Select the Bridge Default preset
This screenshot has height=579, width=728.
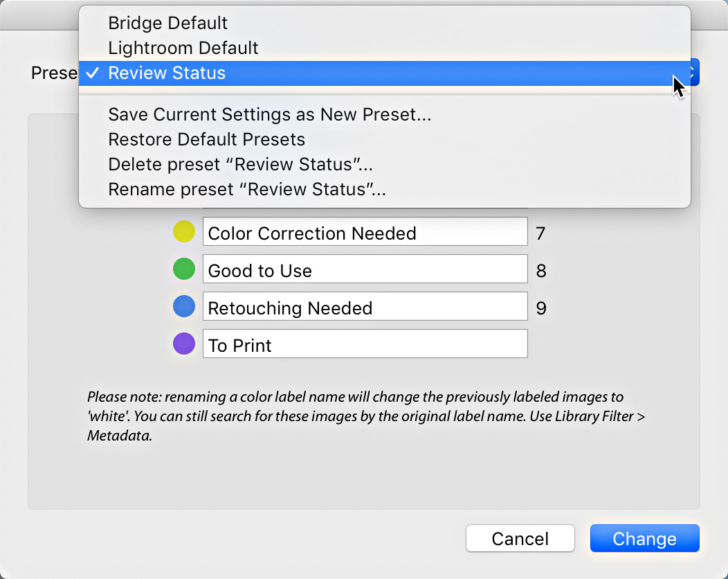(x=167, y=23)
